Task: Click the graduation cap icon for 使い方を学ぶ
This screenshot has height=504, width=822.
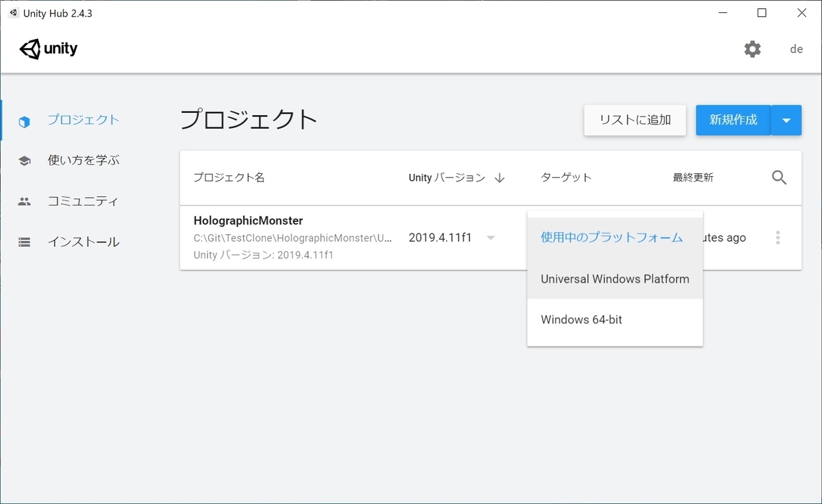Action: pos(24,160)
